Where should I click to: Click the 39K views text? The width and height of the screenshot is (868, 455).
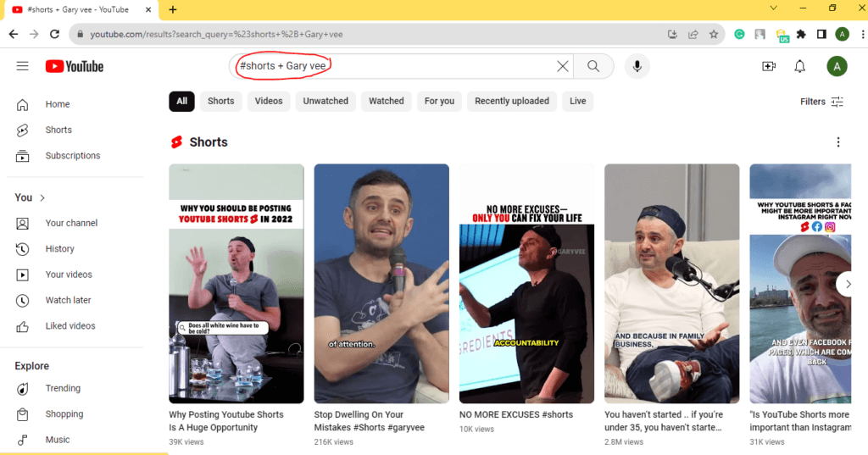pyautogui.click(x=186, y=442)
